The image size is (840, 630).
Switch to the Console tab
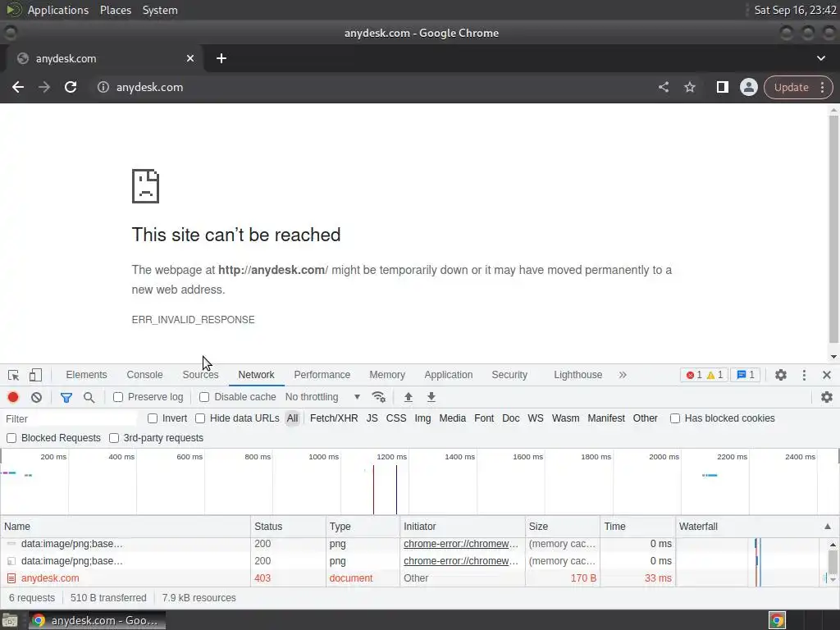144,375
